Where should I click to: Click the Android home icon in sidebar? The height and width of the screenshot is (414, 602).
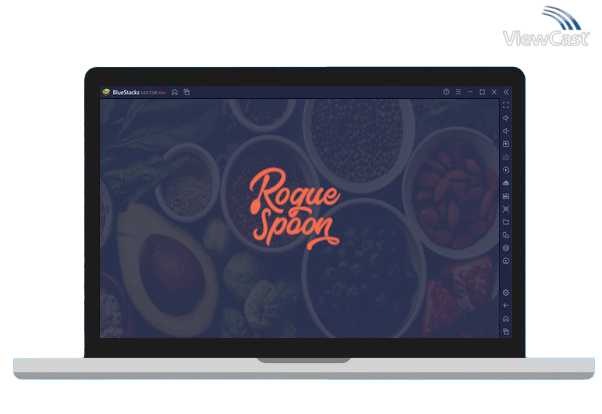click(x=506, y=319)
